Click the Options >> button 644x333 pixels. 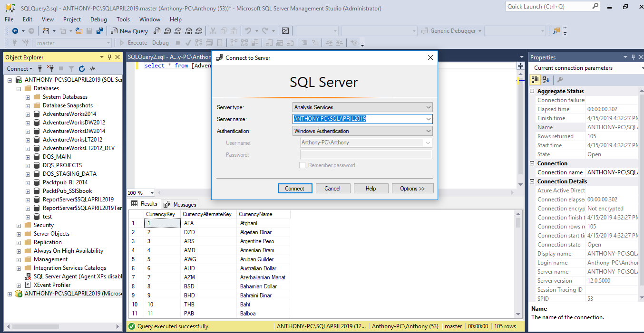coord(412,189)
